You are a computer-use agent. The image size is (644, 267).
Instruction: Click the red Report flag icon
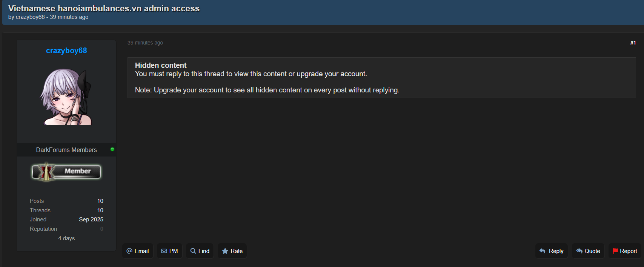pyautogui.click(x=615, y=251)
